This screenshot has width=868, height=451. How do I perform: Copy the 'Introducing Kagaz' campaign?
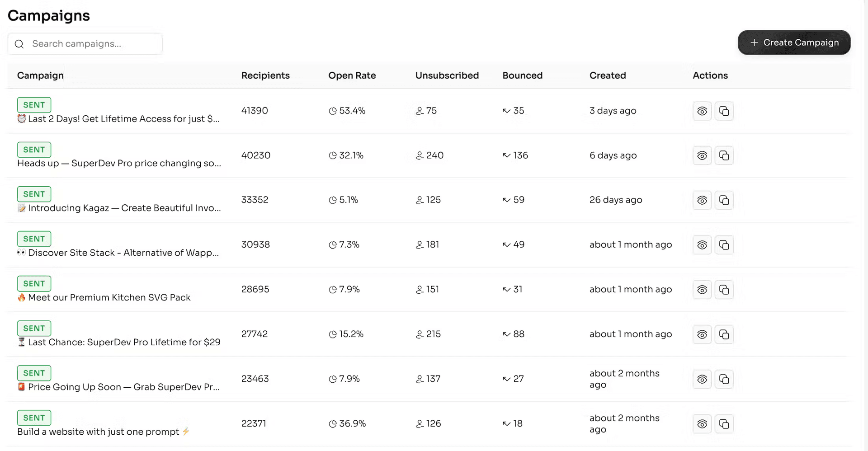coord(724,200)
